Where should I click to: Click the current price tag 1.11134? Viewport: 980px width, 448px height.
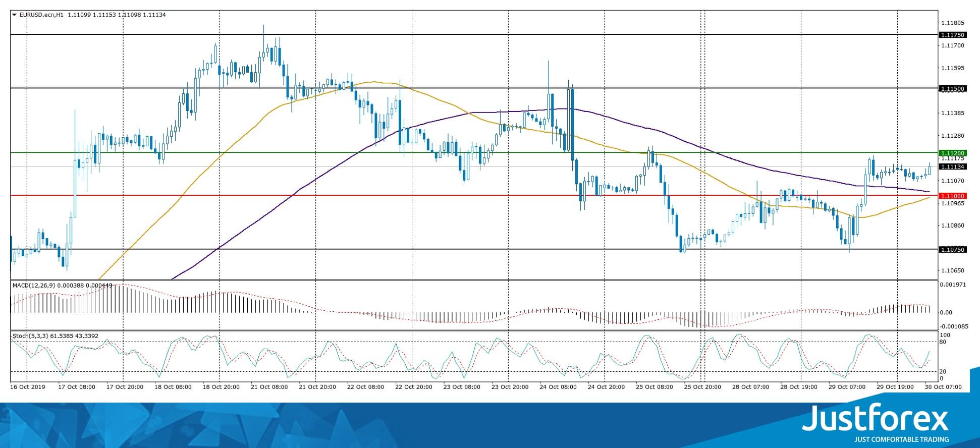[952, 166]
